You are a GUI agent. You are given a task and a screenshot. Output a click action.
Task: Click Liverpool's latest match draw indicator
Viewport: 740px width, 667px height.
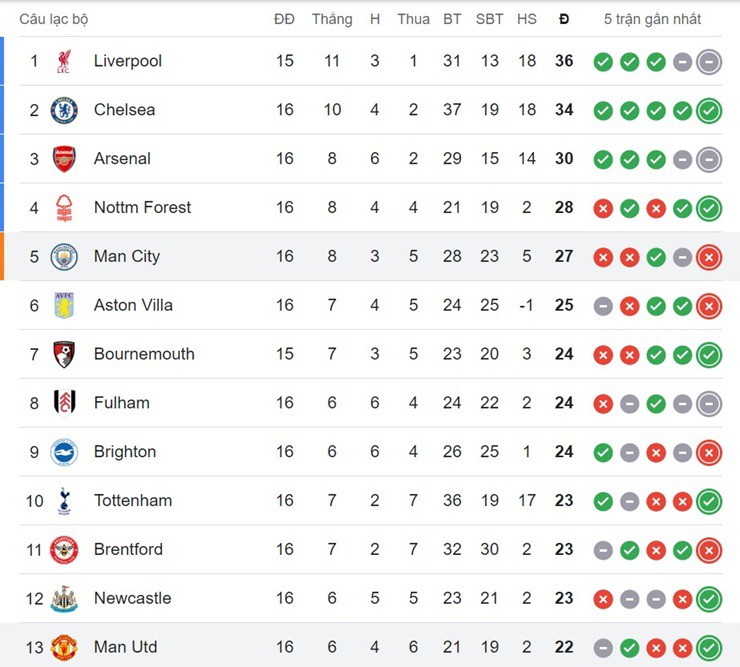click(709, 61)
